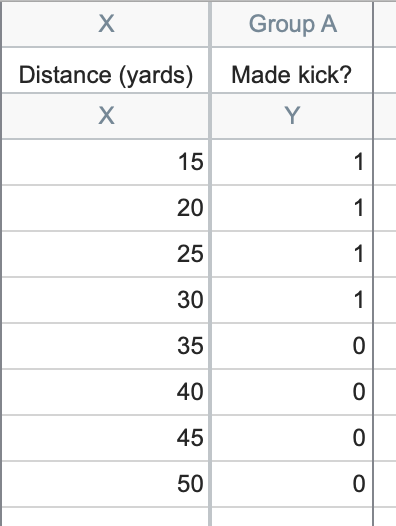This screenshot has height=526, width=396.
Task: Select the cell containing 30
Action: click(x=105, y=300)
